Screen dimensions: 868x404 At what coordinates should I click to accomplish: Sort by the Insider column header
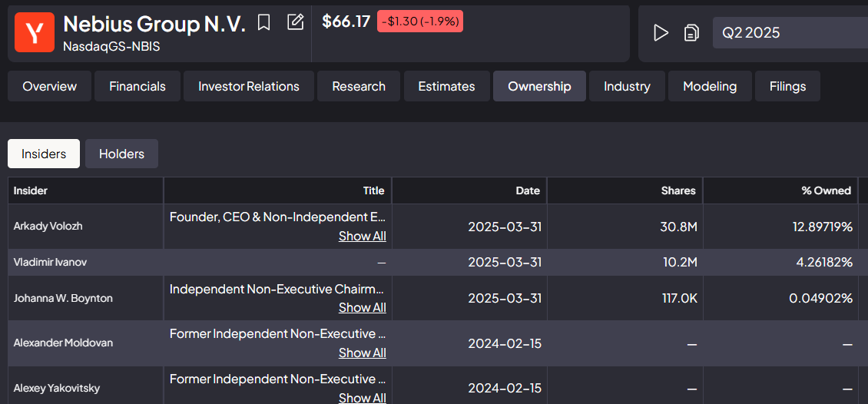(86, 190)
